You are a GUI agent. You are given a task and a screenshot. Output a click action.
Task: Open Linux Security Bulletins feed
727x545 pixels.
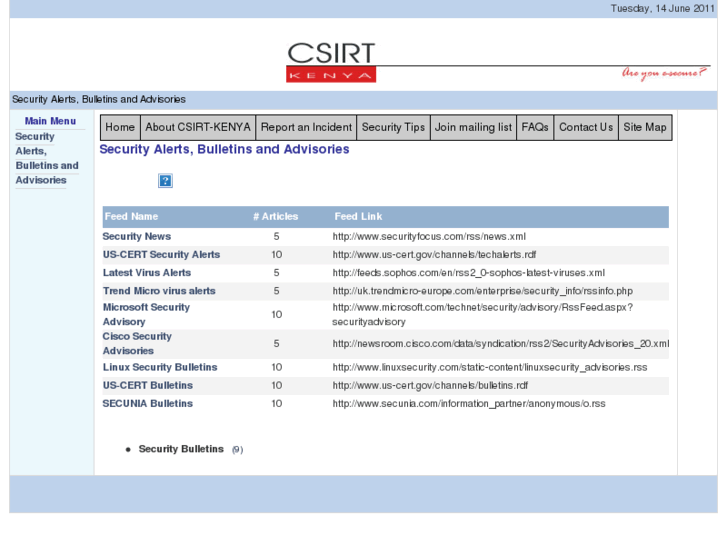point(160,367)
